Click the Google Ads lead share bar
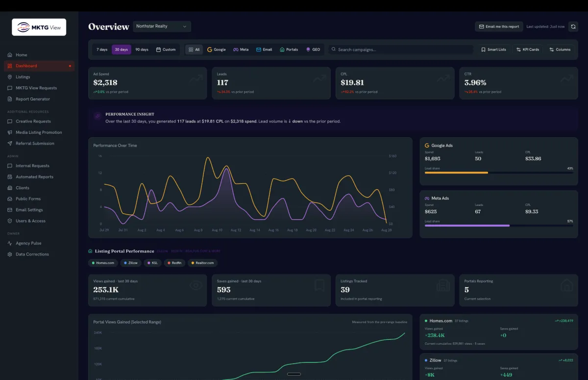Viewport: 588px width, 380px height. tap(499, 173)
